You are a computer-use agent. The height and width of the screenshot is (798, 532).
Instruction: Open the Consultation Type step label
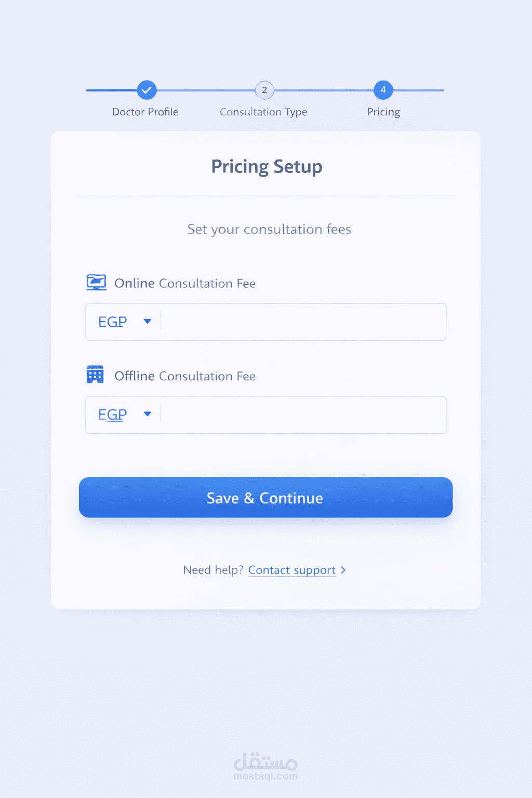click(263, 112)
